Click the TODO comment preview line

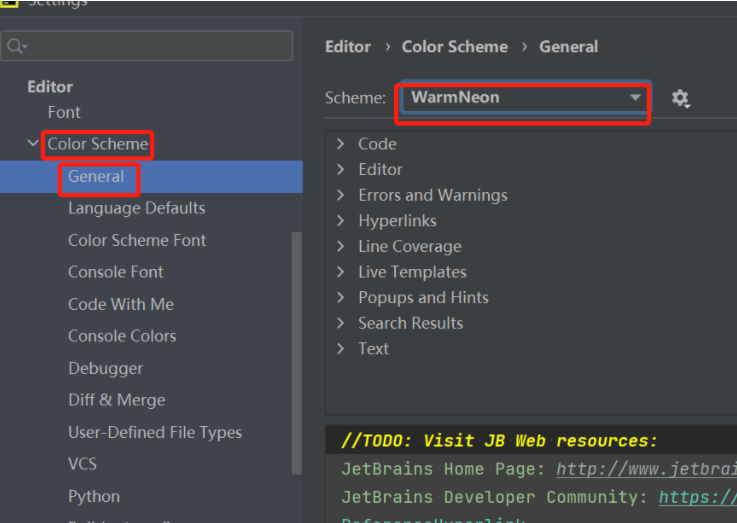pos(499,441)
